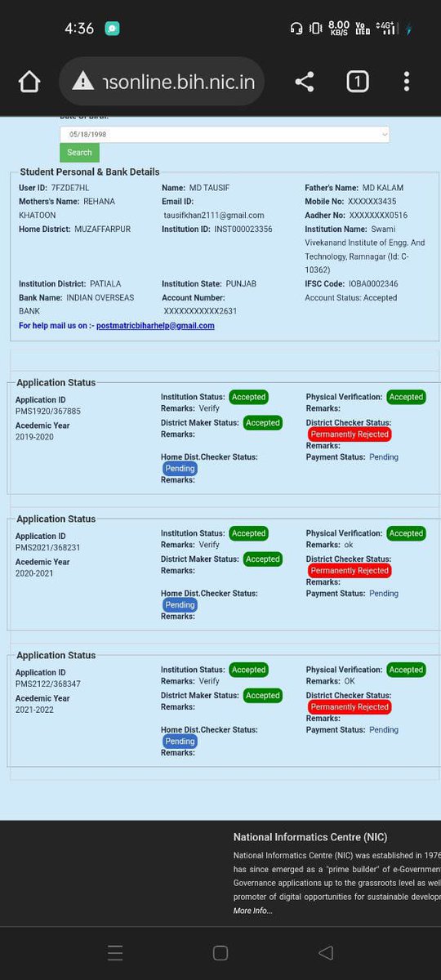This screenshot has width=441, height=980.
Task: Tap the Android recent apps button
Action: (x=115, y=953)
